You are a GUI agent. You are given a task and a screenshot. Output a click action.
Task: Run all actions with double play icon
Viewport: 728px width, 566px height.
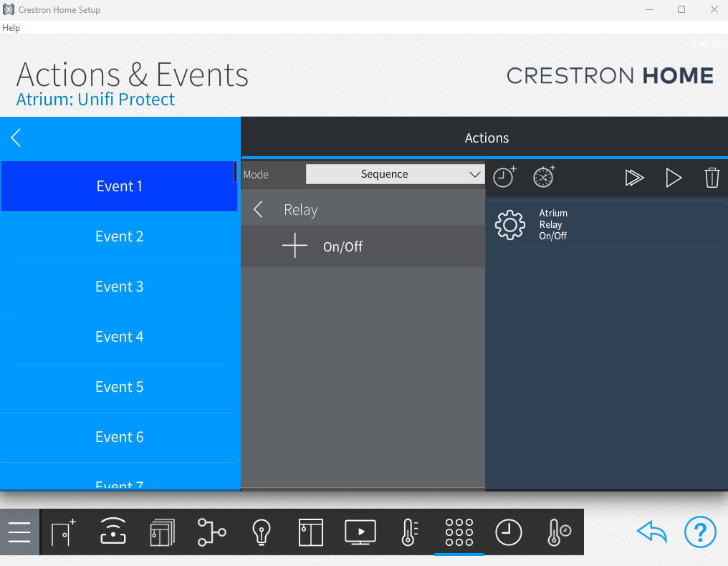[634, 178]
